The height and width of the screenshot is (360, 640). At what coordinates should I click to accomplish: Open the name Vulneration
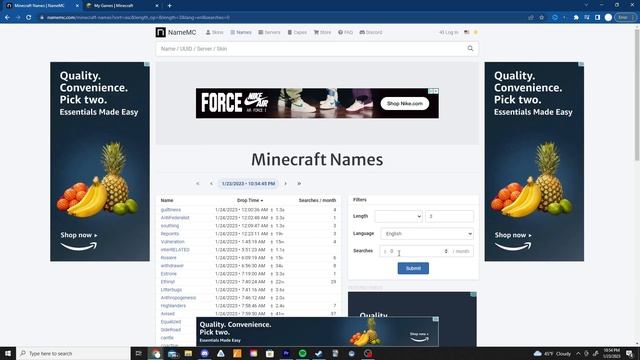[173, 242]
